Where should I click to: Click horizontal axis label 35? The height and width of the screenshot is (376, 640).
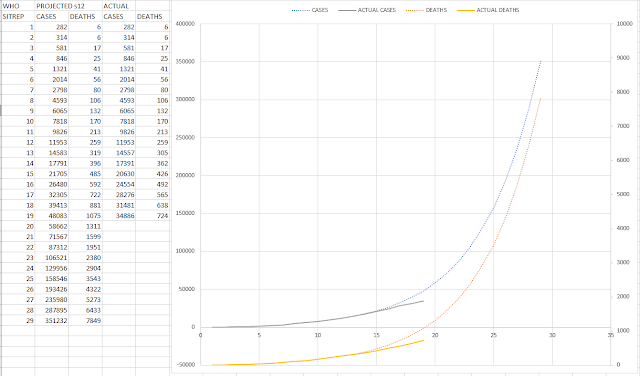pos(611,335)
